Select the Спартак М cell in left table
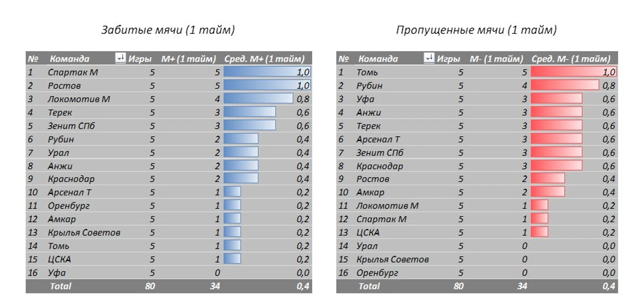The width and height of the screenshot is (644, 306). (x=73, y=72)
